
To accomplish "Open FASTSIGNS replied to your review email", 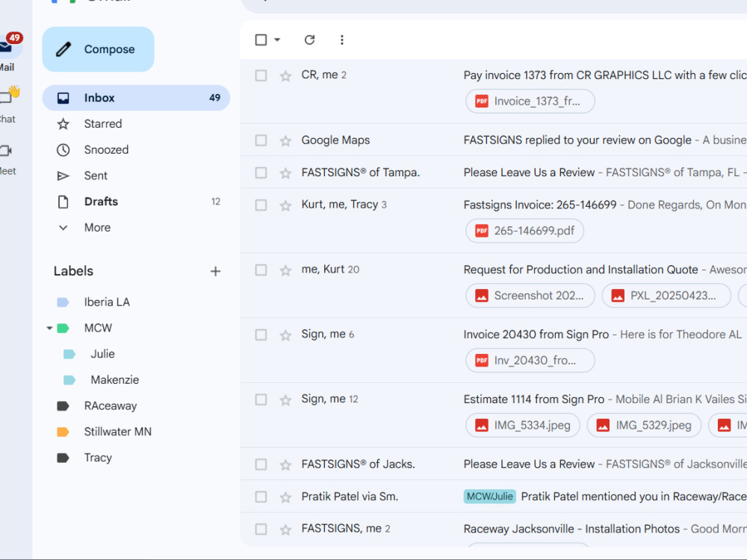I will click(577, 140).
